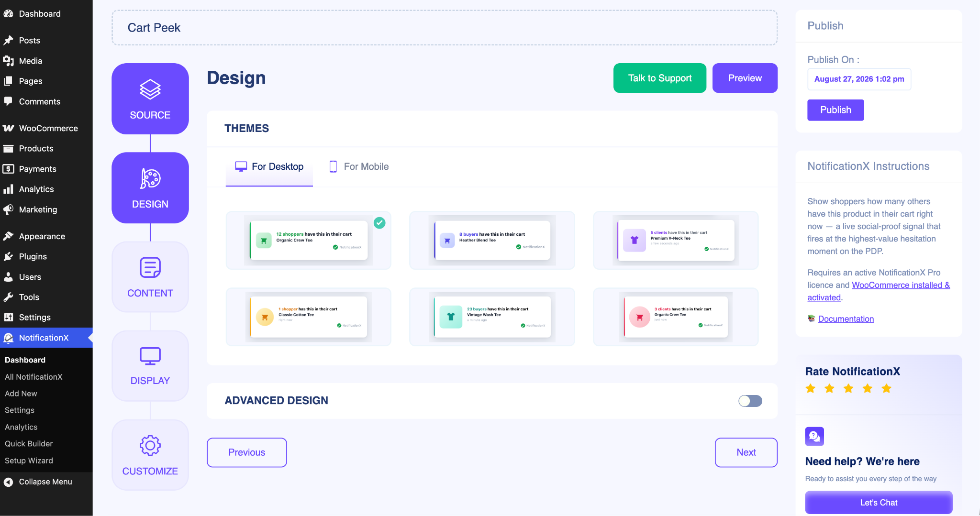980x516 pixels.
Task: Enable the Advanced Design toggle
Action: 750,401
